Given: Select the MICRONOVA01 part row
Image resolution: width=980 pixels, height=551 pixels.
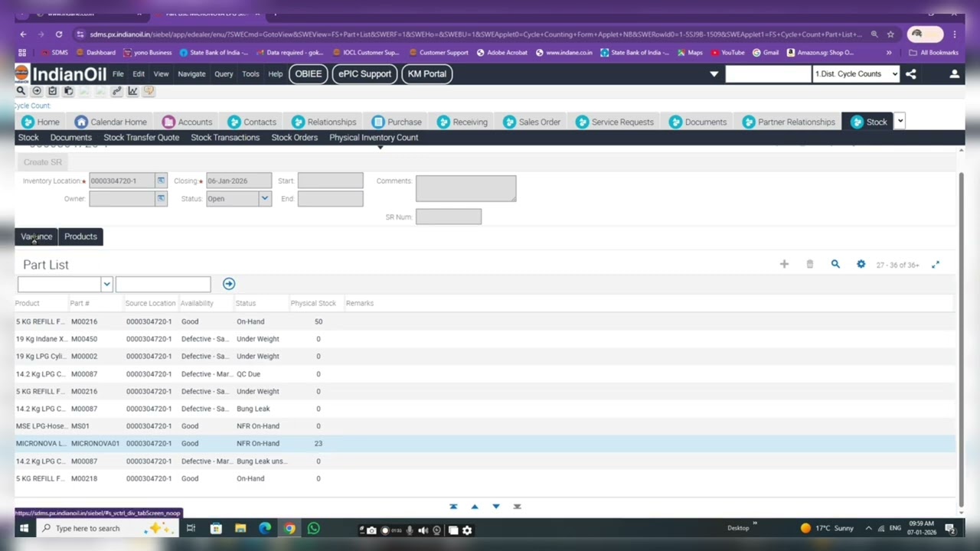Looking at the screenshot, I should (485, 444).
